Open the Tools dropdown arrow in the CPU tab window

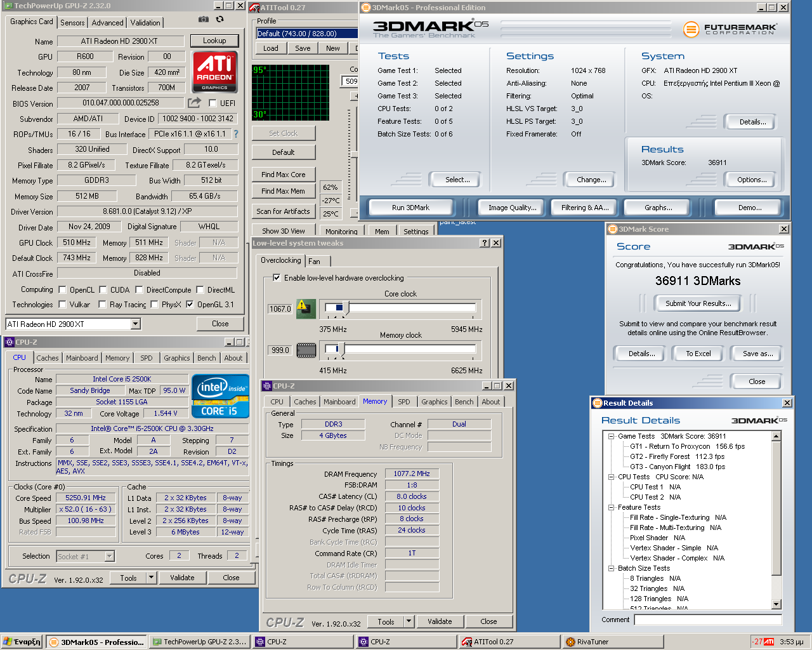click(151, 578)
